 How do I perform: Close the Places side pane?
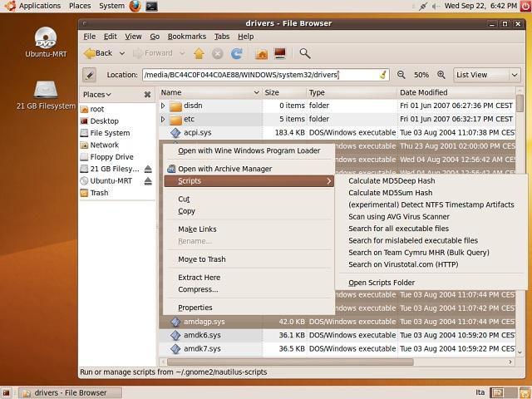[x=148, y=96]
